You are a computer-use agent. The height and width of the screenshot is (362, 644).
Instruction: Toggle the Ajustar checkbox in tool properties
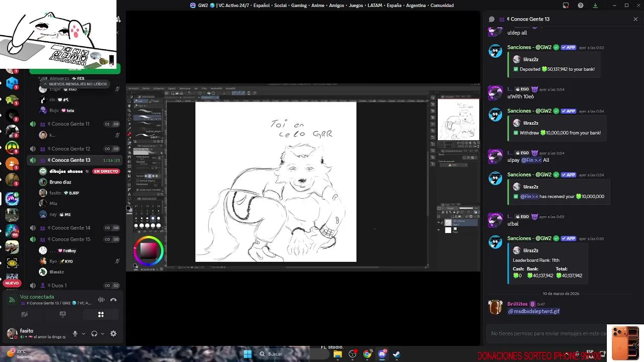pyautogui.click(x=138, y=190)
